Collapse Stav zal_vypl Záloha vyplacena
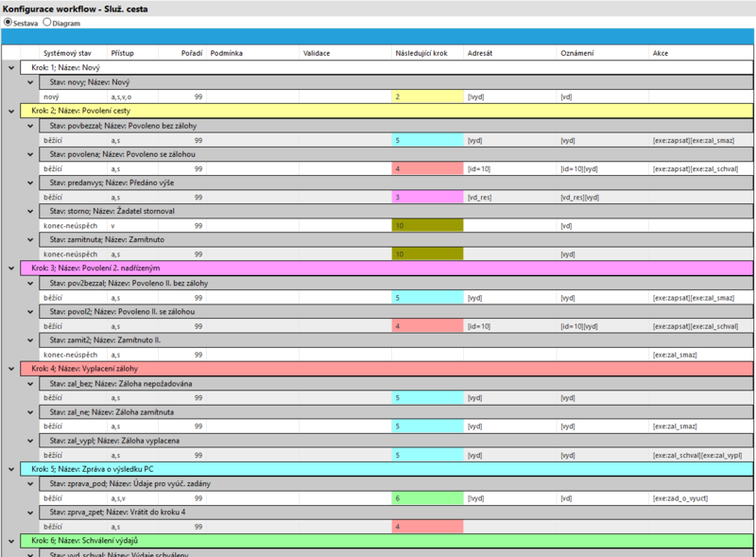 (30, 441)
